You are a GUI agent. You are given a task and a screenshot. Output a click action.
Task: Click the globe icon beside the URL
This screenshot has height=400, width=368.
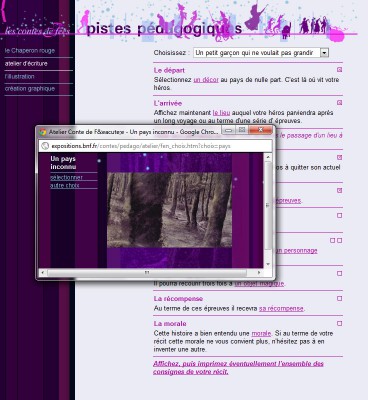[45, 146]
